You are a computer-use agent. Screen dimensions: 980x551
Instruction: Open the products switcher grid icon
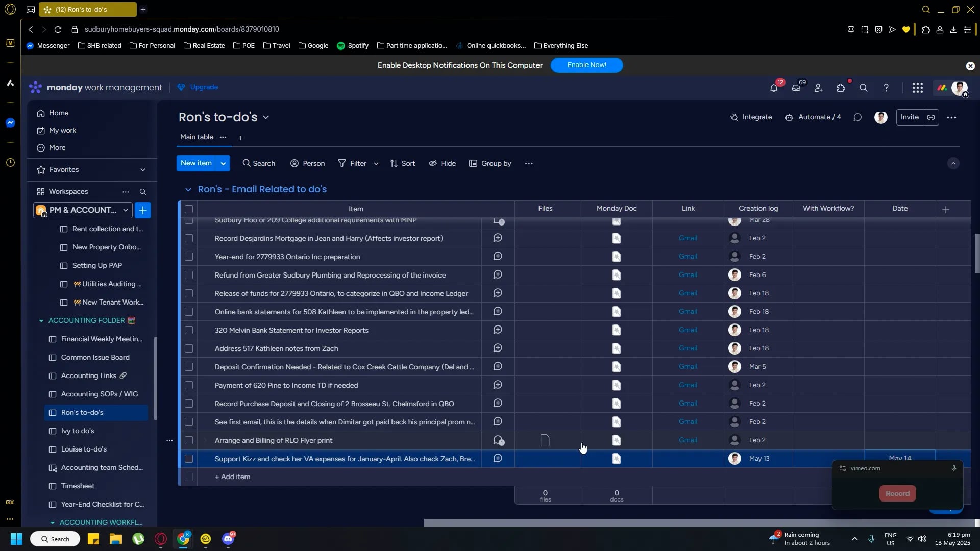point(917,88)
